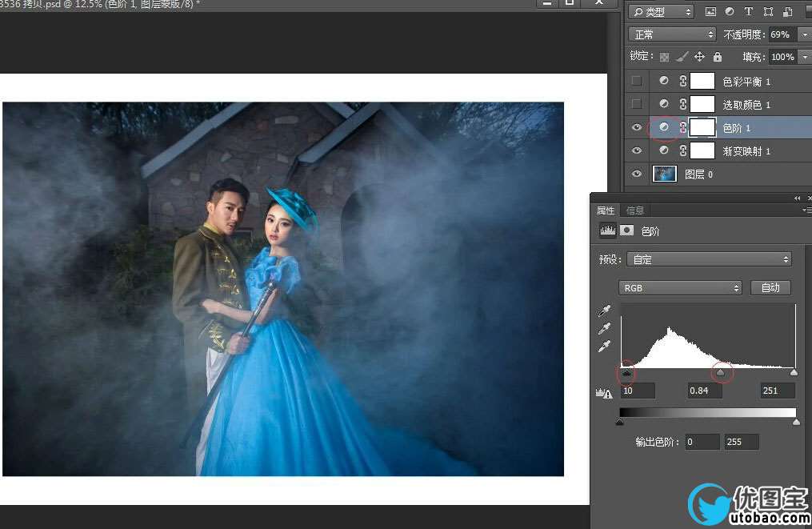Click the lock position move icon
Image resolution: width=812 pixels, height=529 pixels.
[x=699, y=57]
